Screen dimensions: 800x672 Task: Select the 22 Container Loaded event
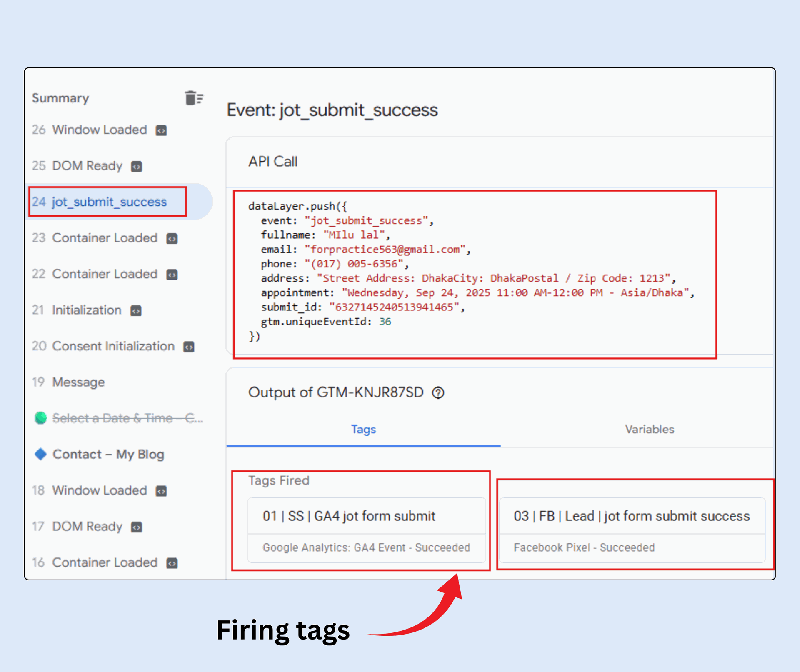pos(104,274)
